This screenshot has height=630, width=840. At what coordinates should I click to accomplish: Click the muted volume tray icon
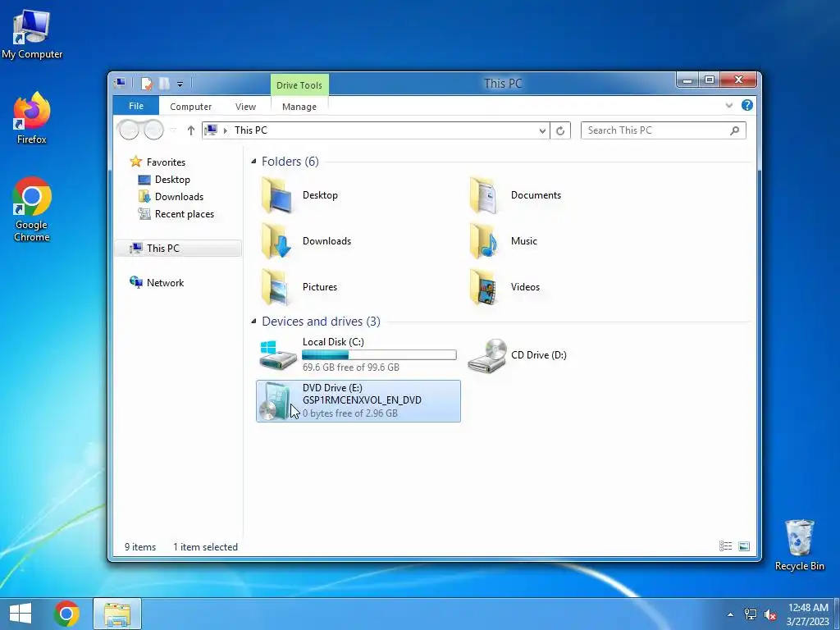[x=770, y=614]
